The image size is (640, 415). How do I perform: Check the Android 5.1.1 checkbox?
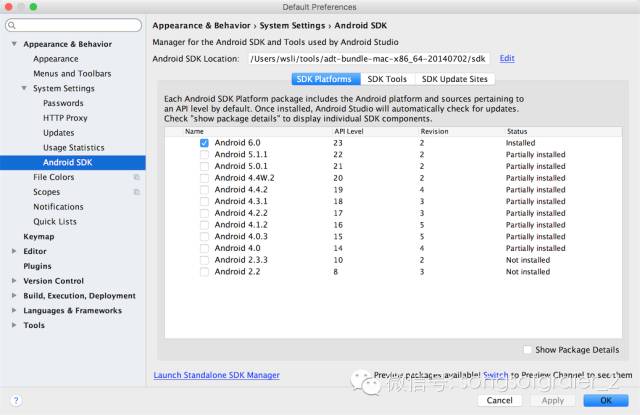(x=204, y=155)
